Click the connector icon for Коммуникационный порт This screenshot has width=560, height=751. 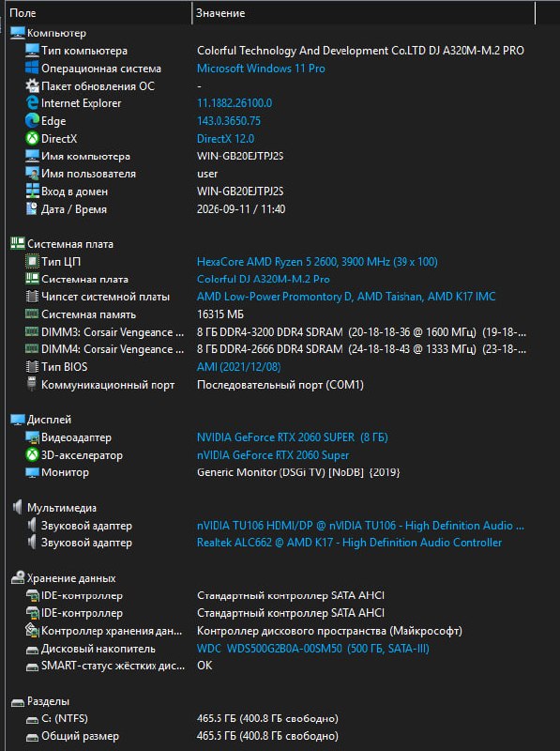click(32, 384)
